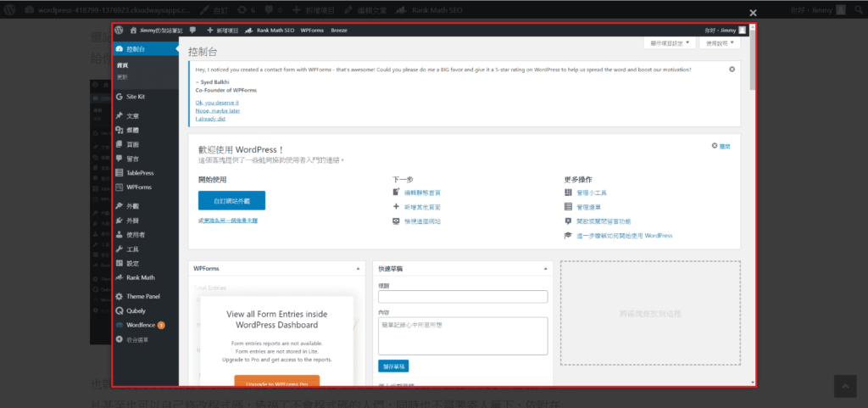Click the home icon beside Jimmy的架站筆記
Screen dimensions: 868x408
pos(133,31)
